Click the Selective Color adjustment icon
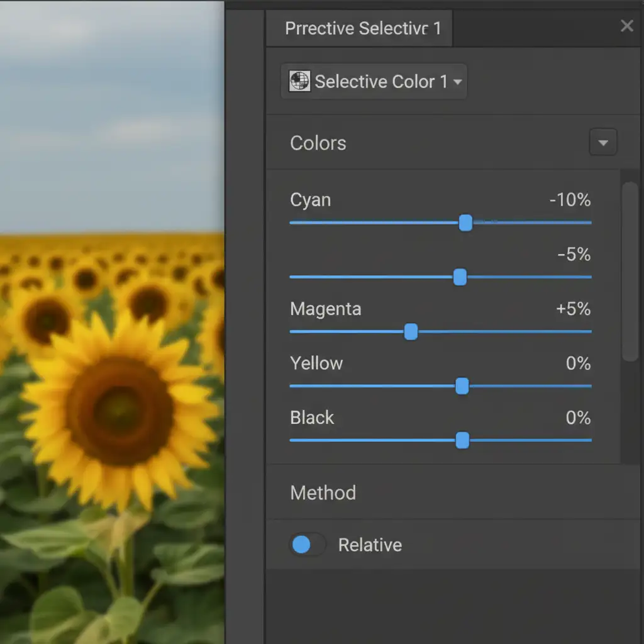644x644 pixels. [299, 81]
